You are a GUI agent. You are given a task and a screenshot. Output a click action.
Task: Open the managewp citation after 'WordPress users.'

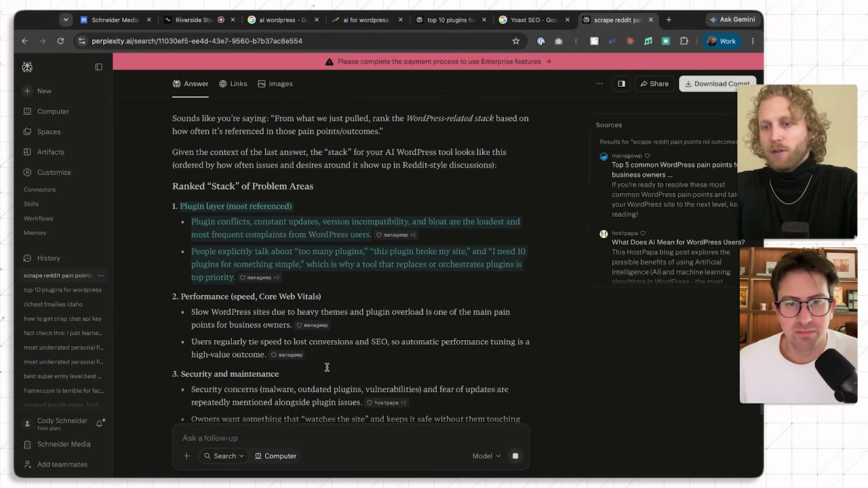pyautogui.click(x=396, y=235)
